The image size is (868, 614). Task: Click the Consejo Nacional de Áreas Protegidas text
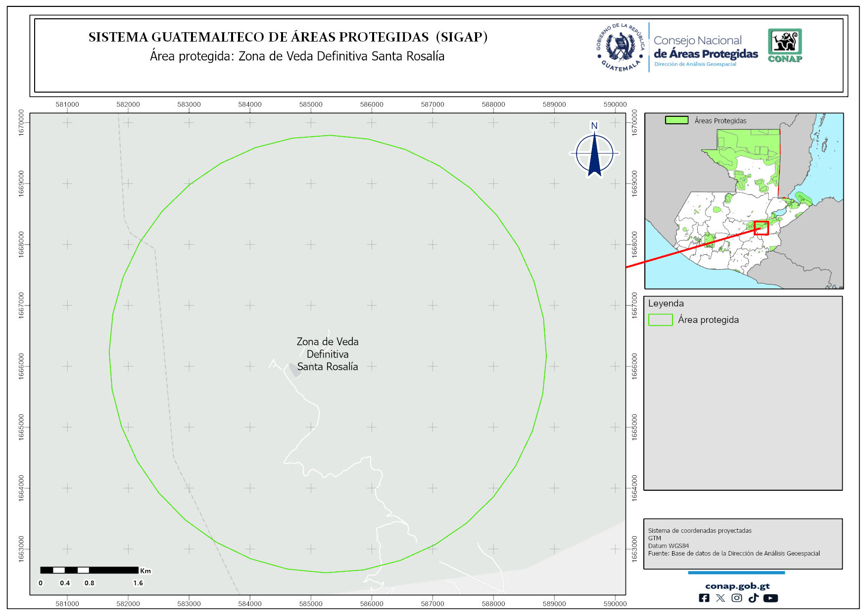point(705,48)
